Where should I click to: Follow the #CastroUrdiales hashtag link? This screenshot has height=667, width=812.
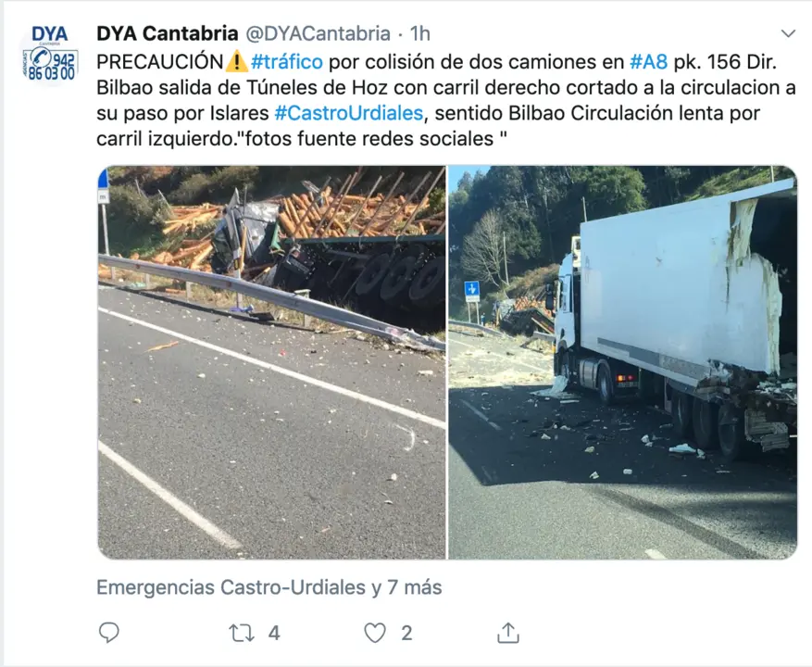coord(348,113)
